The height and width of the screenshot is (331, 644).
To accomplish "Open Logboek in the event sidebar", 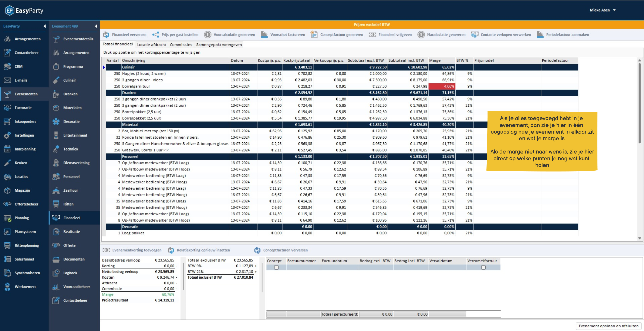I will pos(74,273).
